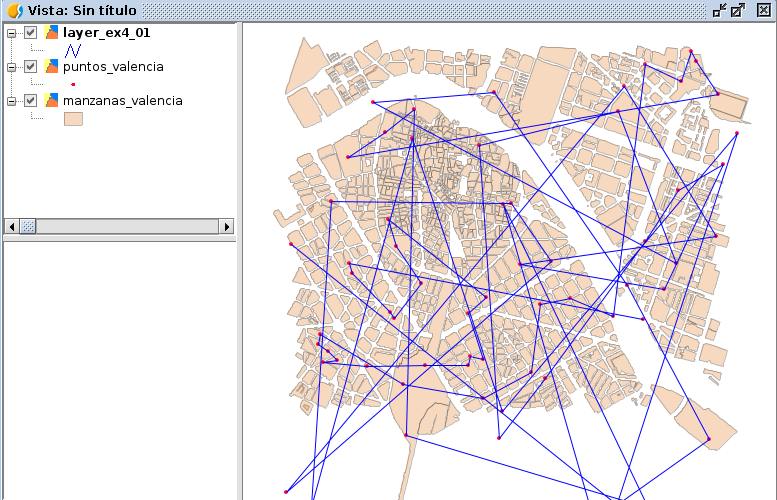Click the layer_ex4_01 layer icon

[x=52, y=32]
